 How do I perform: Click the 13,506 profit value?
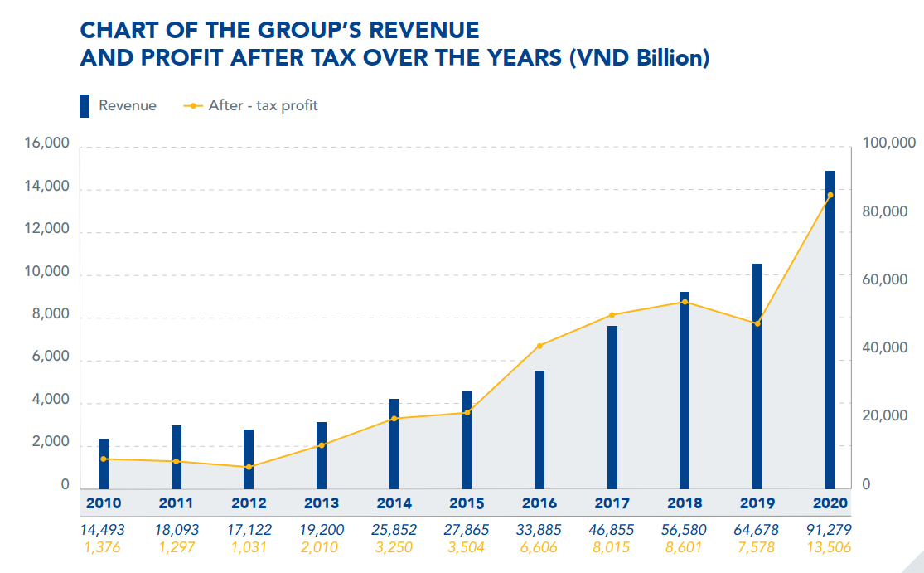(x=830, y=547)
